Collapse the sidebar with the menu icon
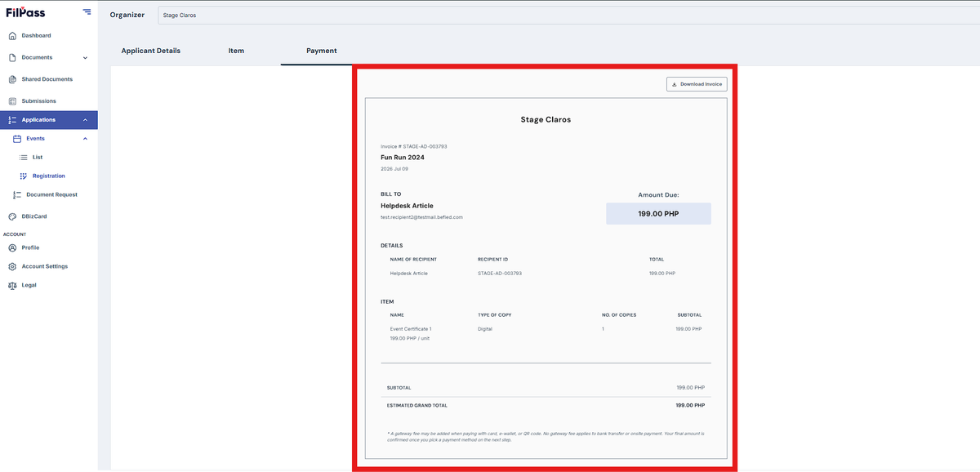Image resolution: width=980 pixels, height=472 pixels. pyautogui.click(x=87, y=12)
